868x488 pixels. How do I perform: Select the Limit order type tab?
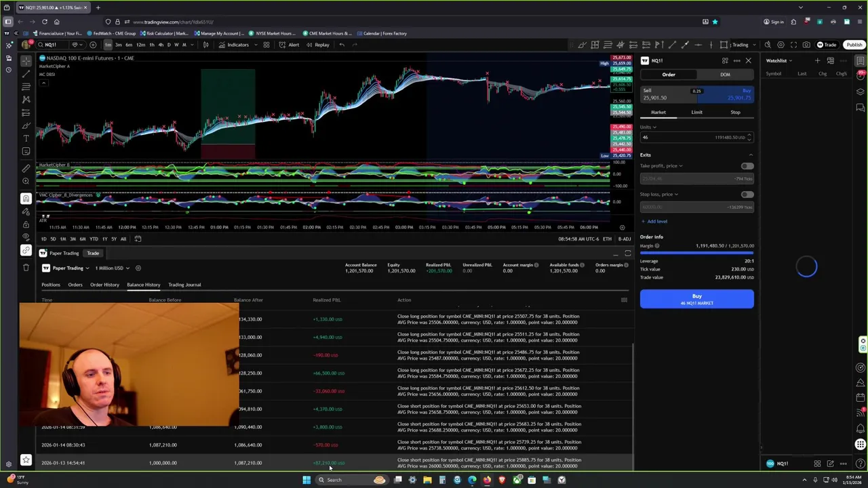[696, 113]
